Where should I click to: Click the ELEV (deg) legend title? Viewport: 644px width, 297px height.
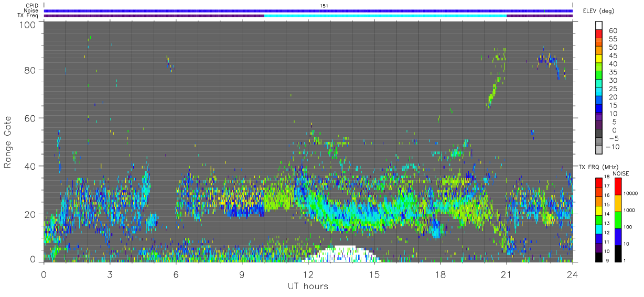[x=598, y=11]
